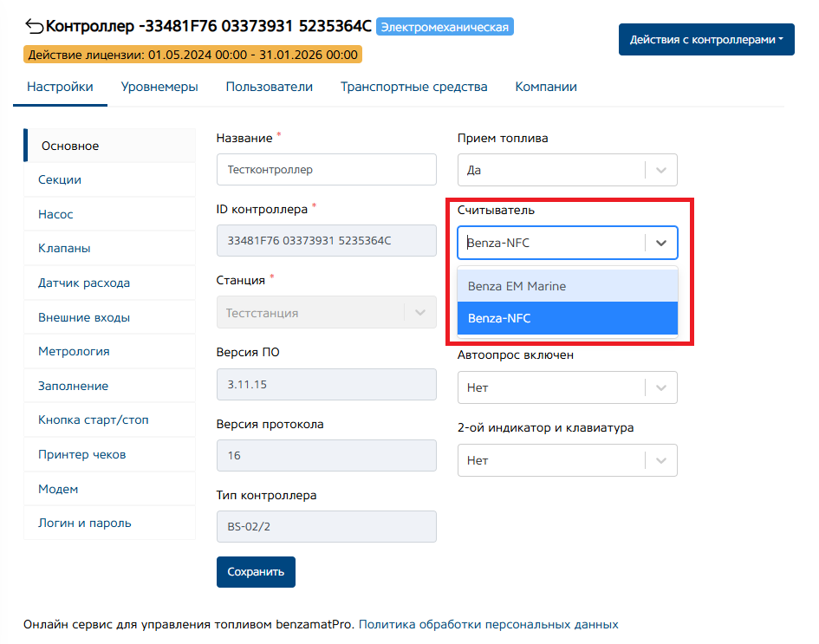This screenshot has width=819, height=644.
Task: Expand the Прием топлива dropdown chevron
Action: (661, 170)
